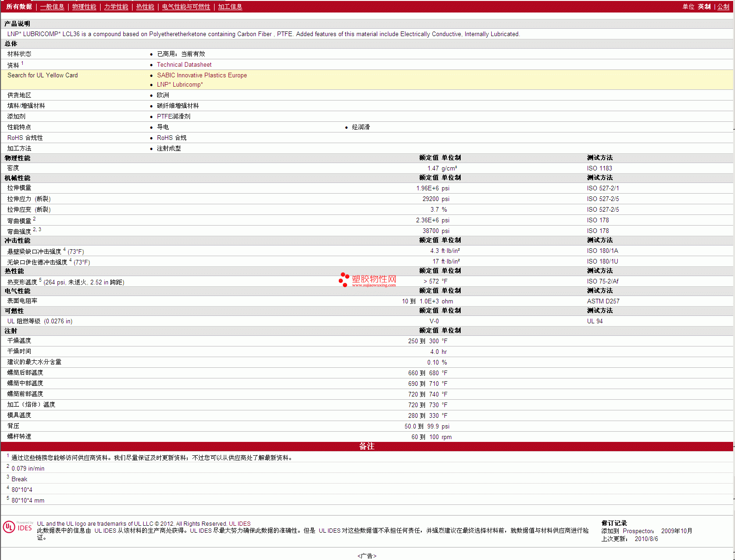Screen dimensions: 735x560
Task: Switch to the 一般信息 tab
Action: pos(52,6)
